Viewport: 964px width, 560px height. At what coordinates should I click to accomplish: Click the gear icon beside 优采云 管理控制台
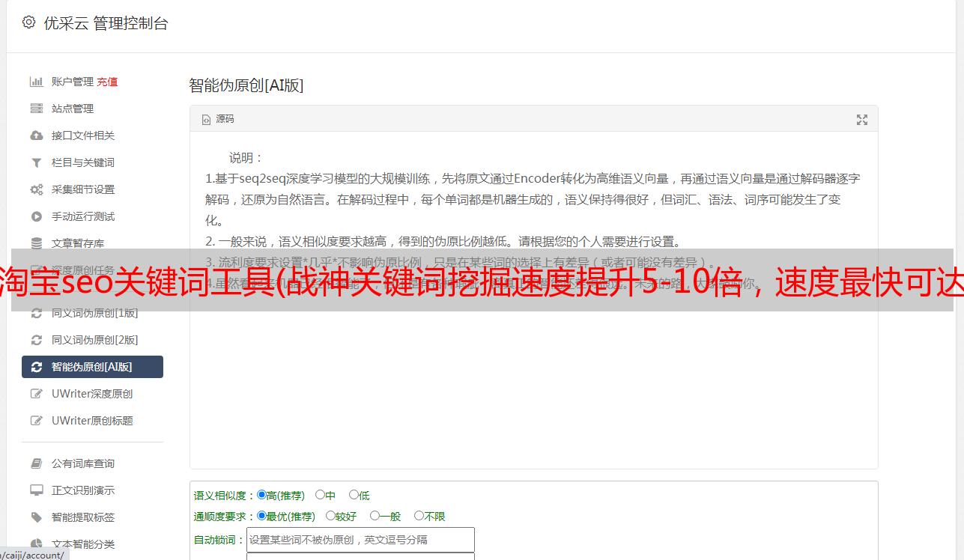point(28,22)
